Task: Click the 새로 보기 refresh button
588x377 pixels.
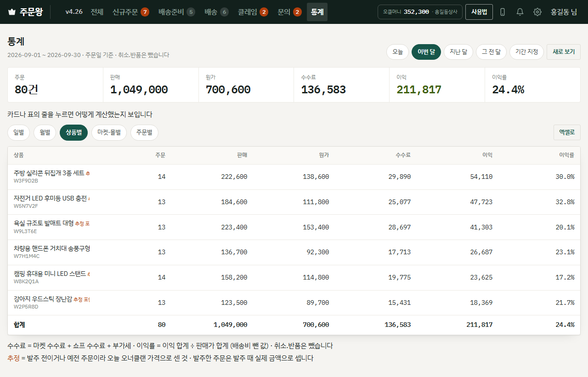Action: coord(564,52)
